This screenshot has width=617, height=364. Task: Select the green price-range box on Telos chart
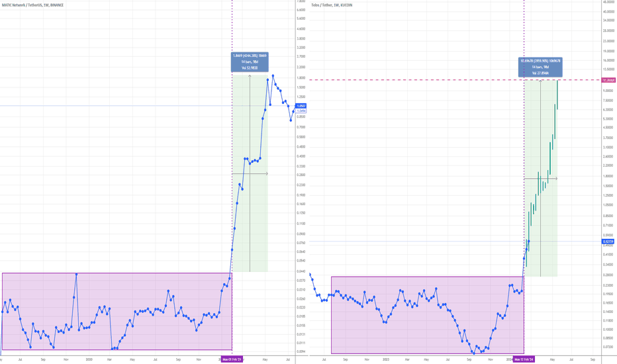(540, 178)
